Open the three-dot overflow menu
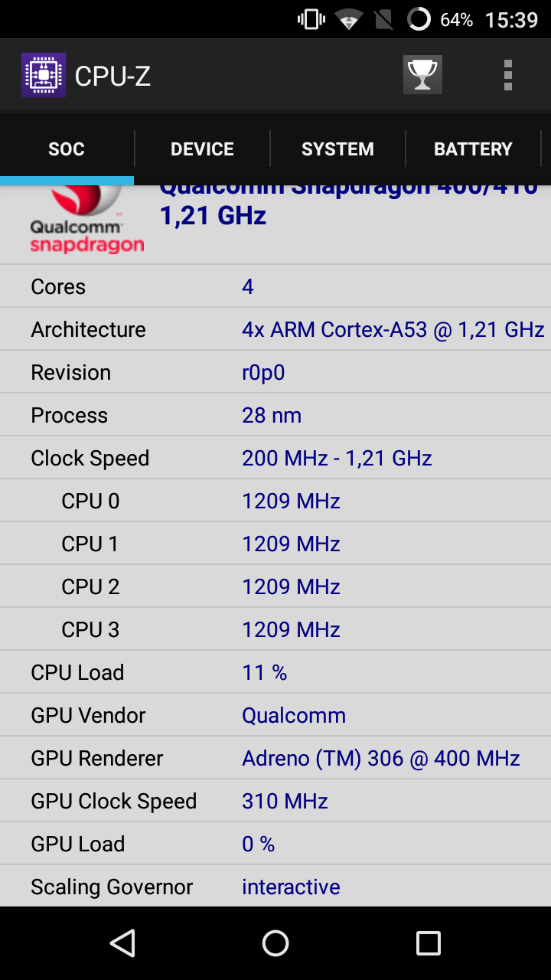The height and width of the screenshot is (980, 551). [x=507, y=75]
